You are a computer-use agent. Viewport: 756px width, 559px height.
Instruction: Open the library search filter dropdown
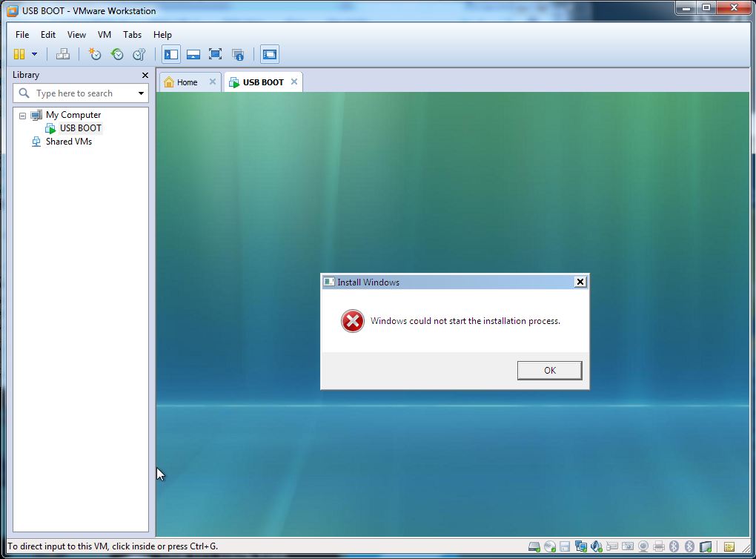pyautogui.click(x=141, y=93)
